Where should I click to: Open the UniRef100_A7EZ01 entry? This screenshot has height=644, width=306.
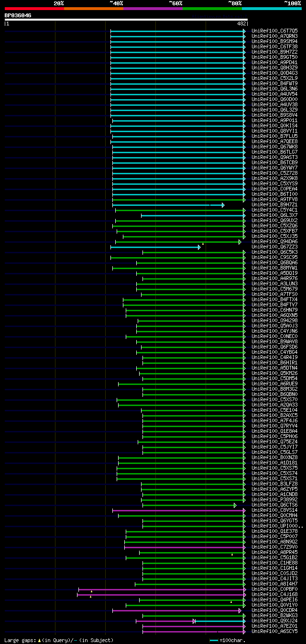tap(274, 626)
